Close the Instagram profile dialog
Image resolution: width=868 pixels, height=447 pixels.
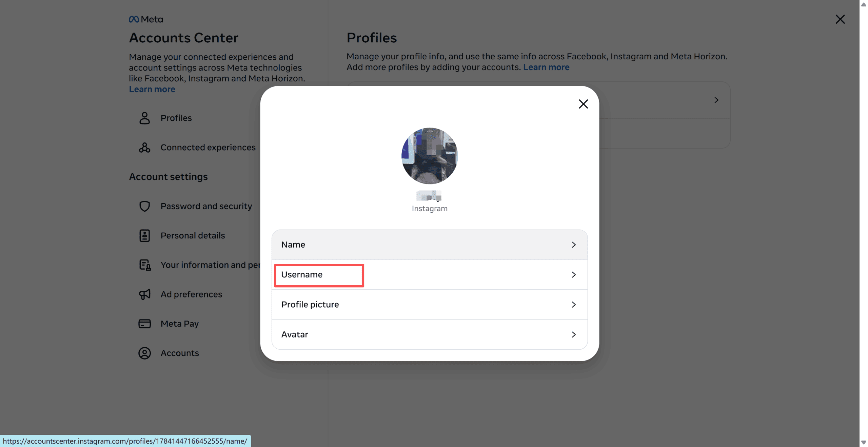tap(583, 104)
